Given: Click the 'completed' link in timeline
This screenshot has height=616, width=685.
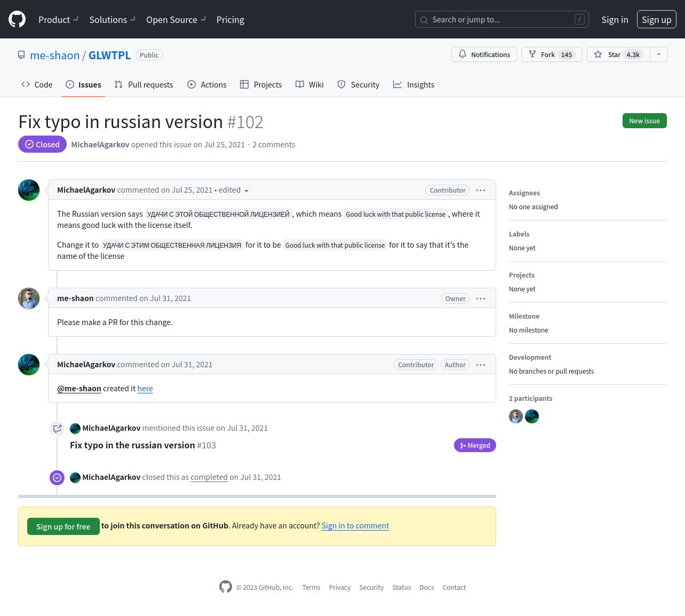Looking at the screenshot, I should 209,477.
